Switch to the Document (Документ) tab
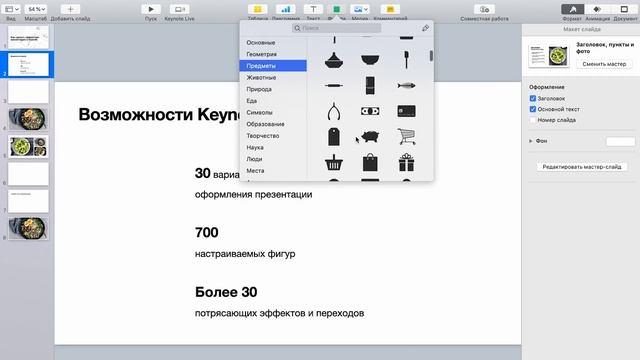 (624, 9)
